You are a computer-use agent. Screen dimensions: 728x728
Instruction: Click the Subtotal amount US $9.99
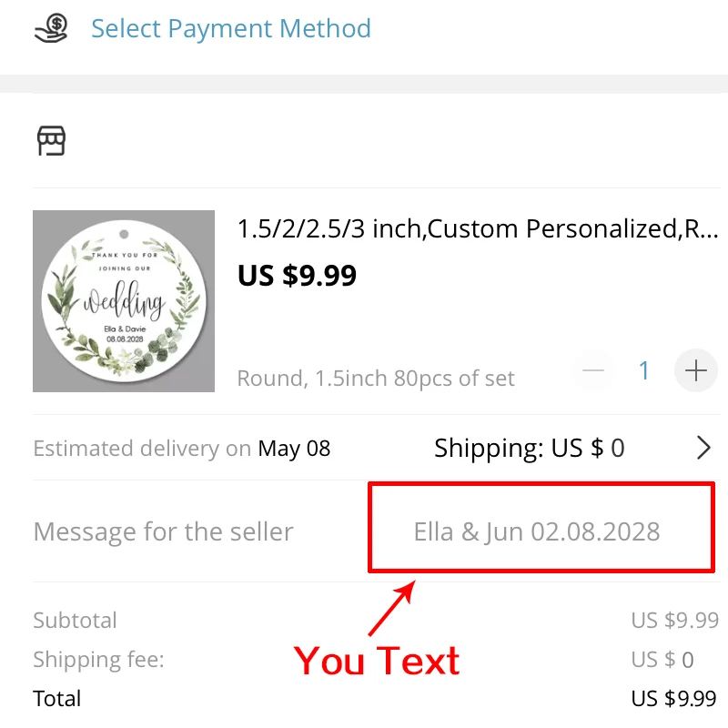(674, 621)
